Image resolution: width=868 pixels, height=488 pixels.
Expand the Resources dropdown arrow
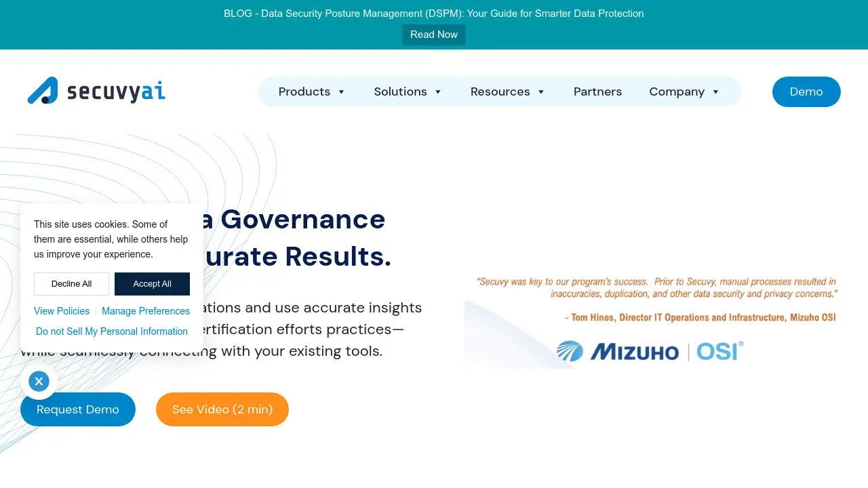pyautogui.click(x=541, y=92)
